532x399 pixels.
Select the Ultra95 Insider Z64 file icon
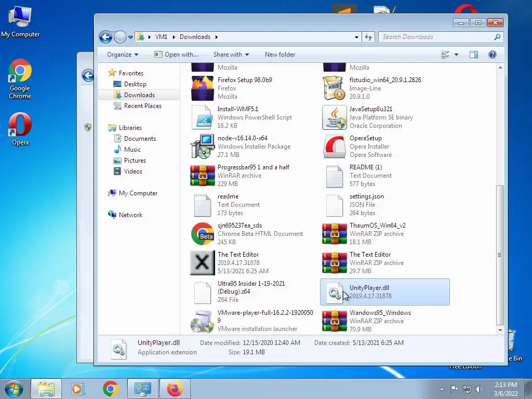tap(203, 293)
